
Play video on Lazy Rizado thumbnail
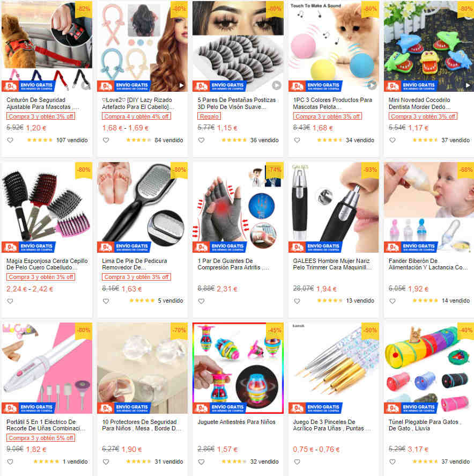point(181,86)
